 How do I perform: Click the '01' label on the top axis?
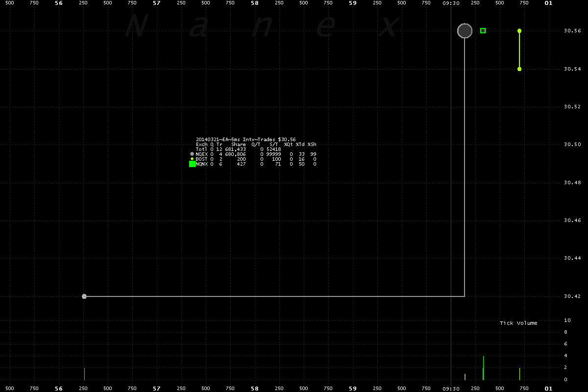click(x=549, y=3)
